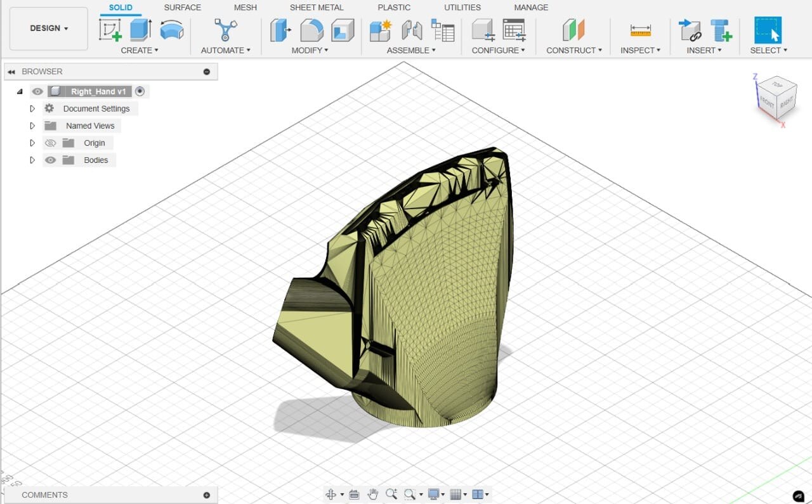The width and height of the screenshot is (812, 504).
Task: Switch to the MANAGE tab
Action: (531, 8)
